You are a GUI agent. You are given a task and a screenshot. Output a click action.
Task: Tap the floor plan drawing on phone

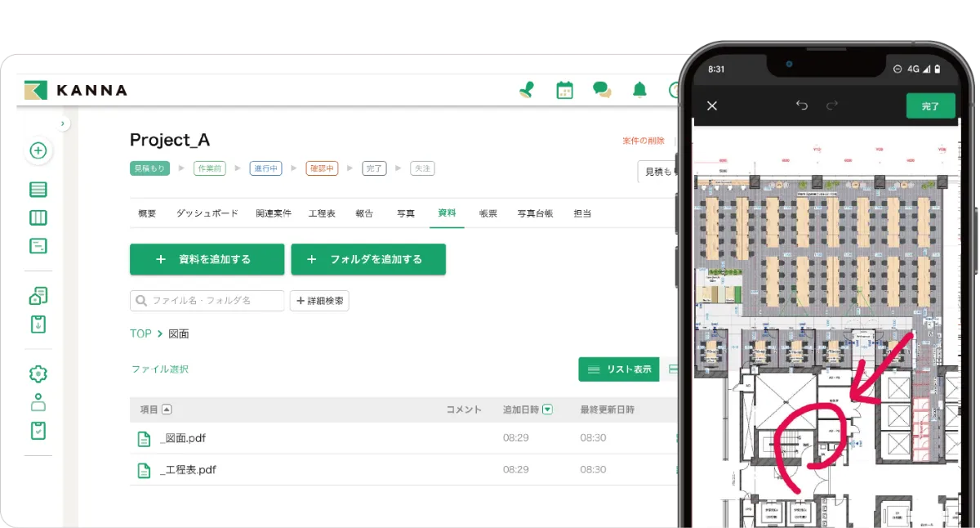pos(826,327)
